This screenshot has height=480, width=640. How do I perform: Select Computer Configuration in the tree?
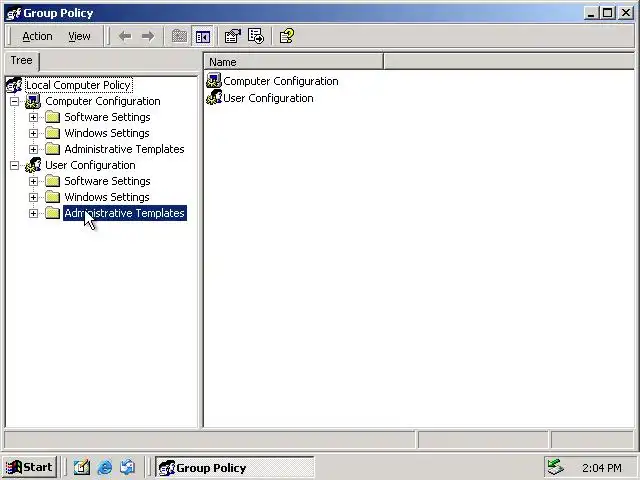click(103, 101)
